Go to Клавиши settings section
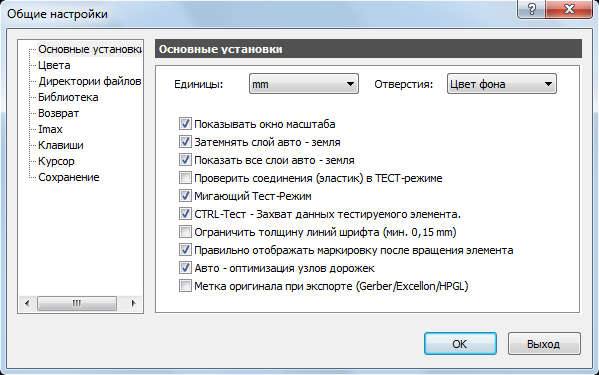This screenshot has height=375, width=599. [x=61, y=145]
